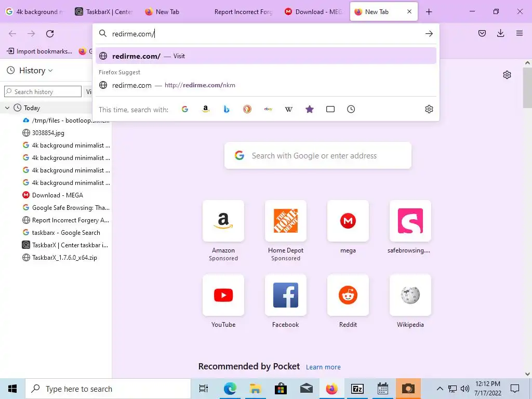Search this time with Google icon
The image size is (532, 399).
pos(185,109)
